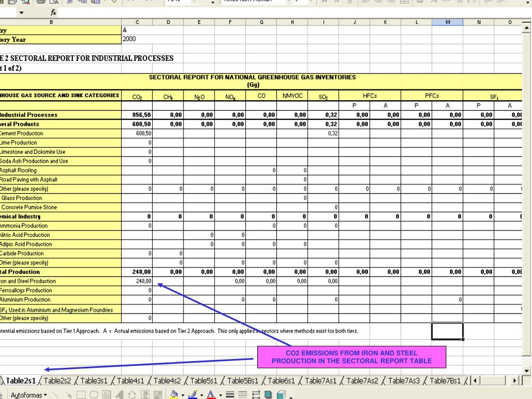Click vertical scrollbar down arrow
The height and width of the screenshot is (399, 532).
point(527,370)
